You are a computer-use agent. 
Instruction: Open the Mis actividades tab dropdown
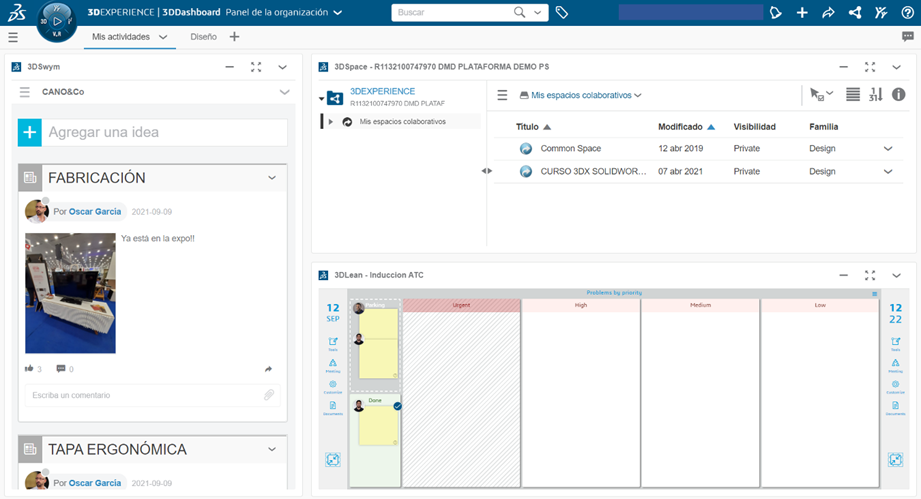tap(163, 36)
